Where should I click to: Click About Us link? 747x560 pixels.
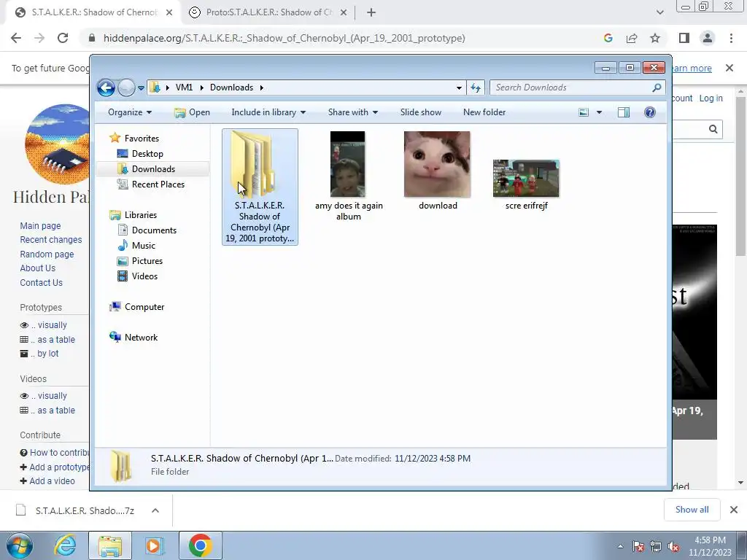coord(38,268)
